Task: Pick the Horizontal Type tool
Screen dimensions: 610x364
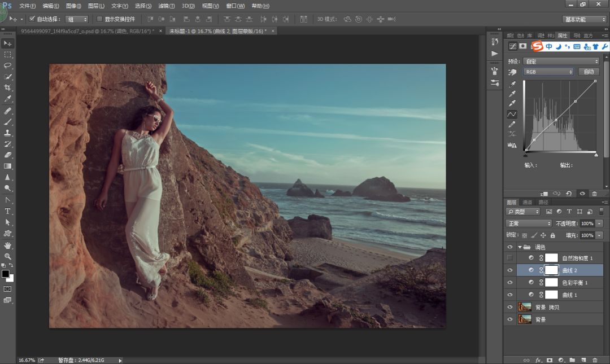Action: (x=8, y=211)
